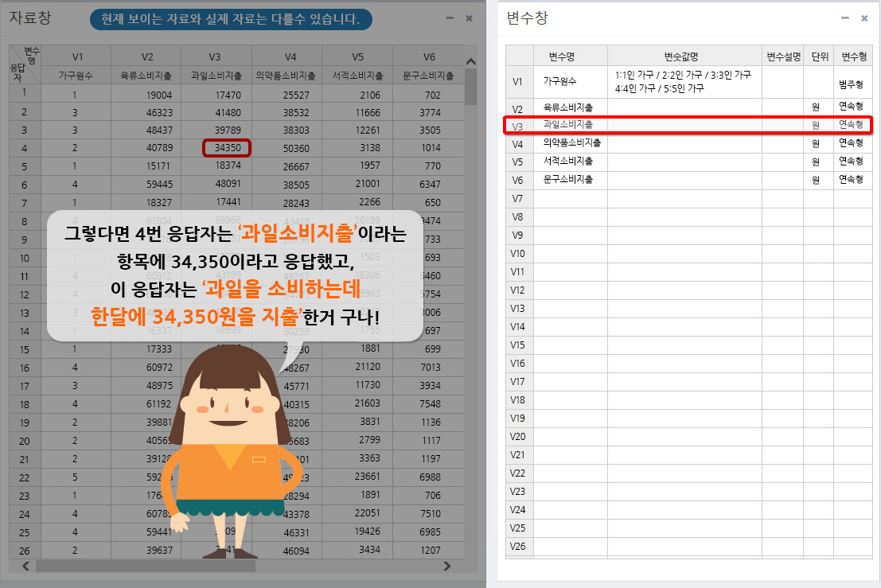The height and width of the screenshot is (588, 881).
Task: Select 과일소비지출 variable name in 변수창
Action: tap(567, 124)
